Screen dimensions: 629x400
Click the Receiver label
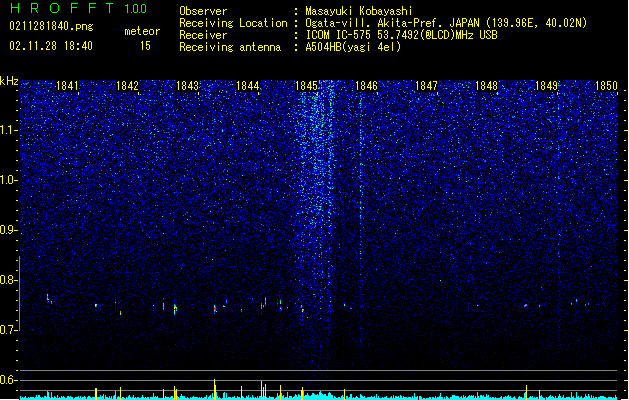click(203, 35)
